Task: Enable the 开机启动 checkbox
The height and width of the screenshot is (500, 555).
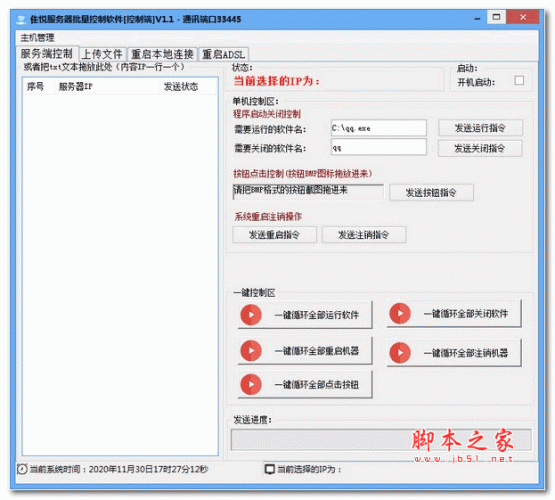Action: 519,81
